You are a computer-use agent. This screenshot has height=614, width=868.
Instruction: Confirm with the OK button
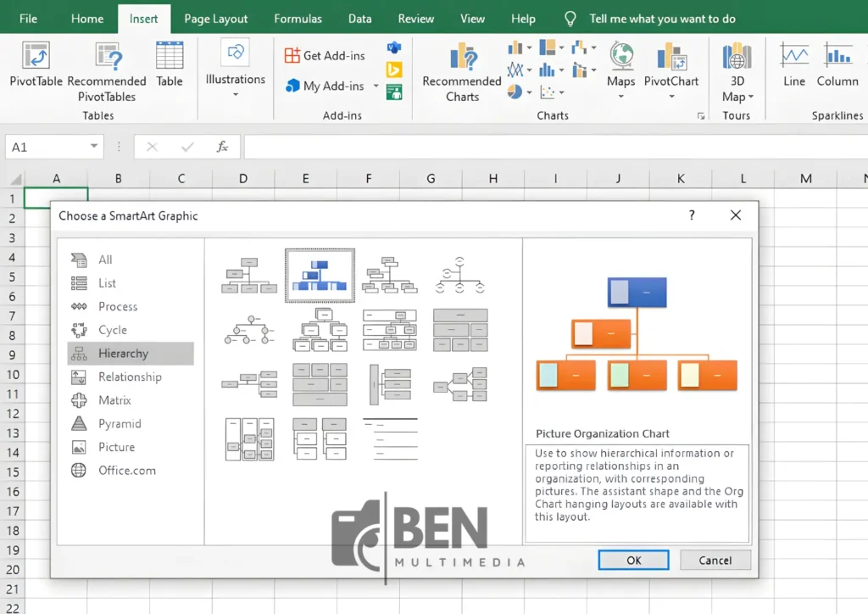click(633, 560)
